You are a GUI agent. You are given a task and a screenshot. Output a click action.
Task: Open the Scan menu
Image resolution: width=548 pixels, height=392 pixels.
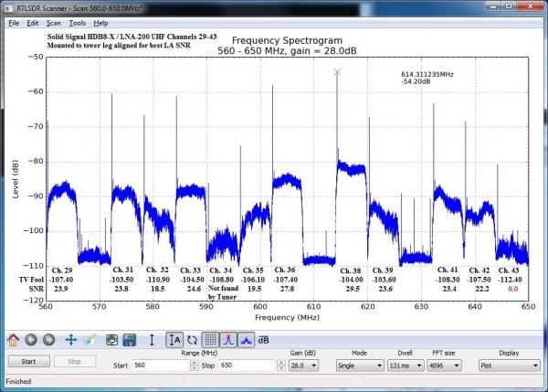53,22
